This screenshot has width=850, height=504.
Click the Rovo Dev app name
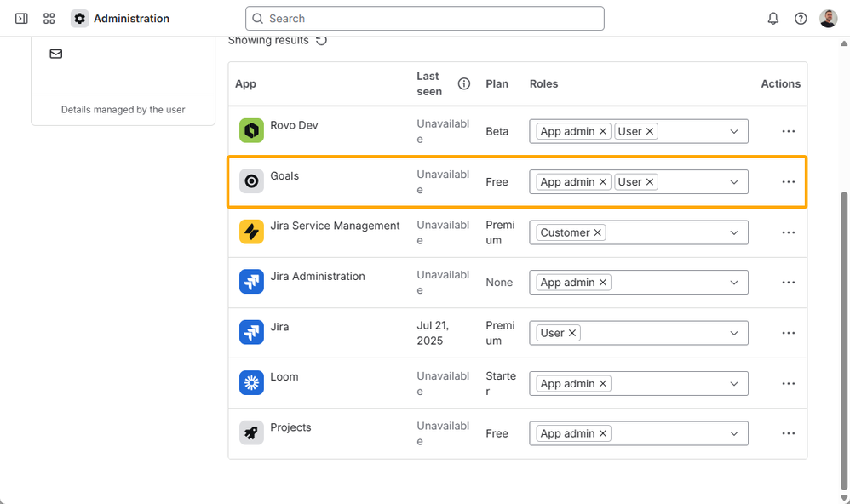point(294,125)
